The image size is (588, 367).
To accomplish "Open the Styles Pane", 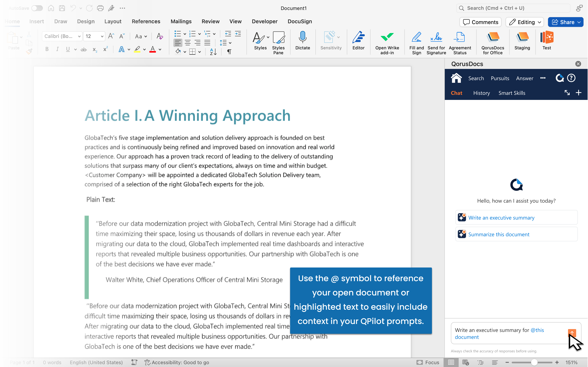I will (278, 43).
